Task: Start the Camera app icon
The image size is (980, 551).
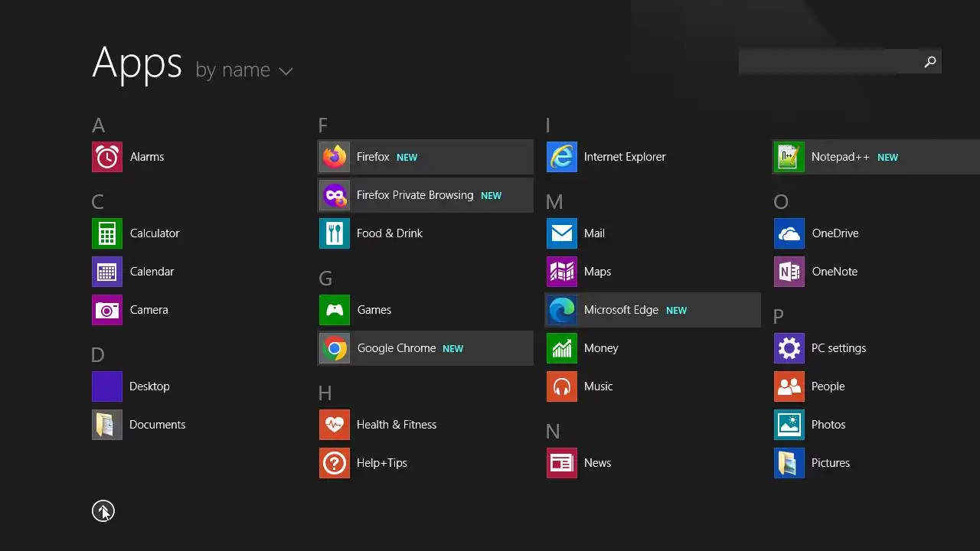Action: tap(107, 310)
